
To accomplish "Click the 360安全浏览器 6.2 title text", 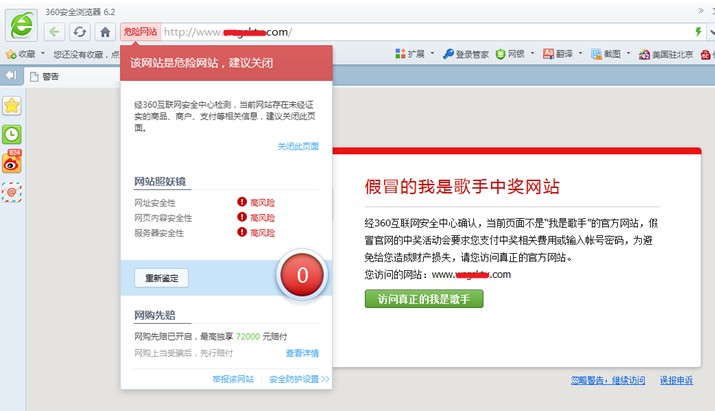I will 80,12.
